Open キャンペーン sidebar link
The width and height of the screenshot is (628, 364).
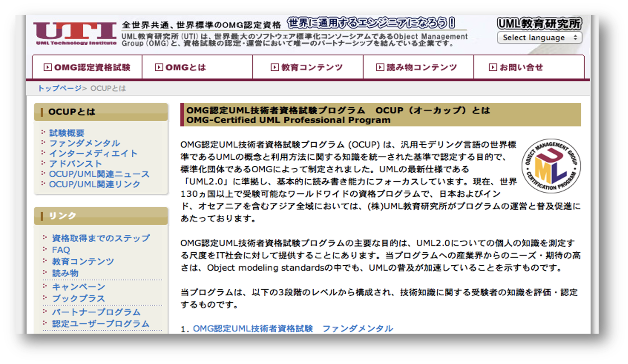(79, 287)
